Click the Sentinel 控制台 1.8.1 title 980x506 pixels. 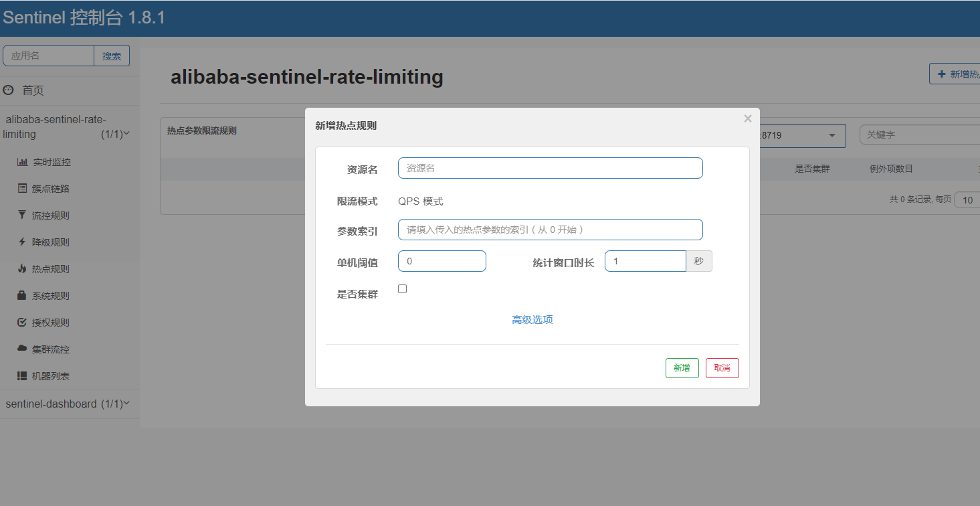[84, 17]
